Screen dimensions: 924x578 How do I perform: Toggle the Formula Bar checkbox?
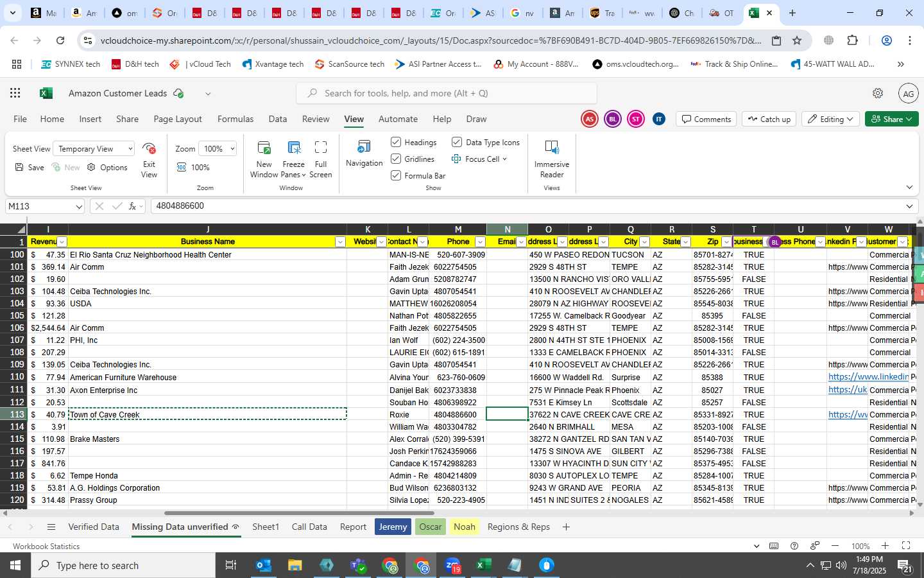[x=396, y=175]
